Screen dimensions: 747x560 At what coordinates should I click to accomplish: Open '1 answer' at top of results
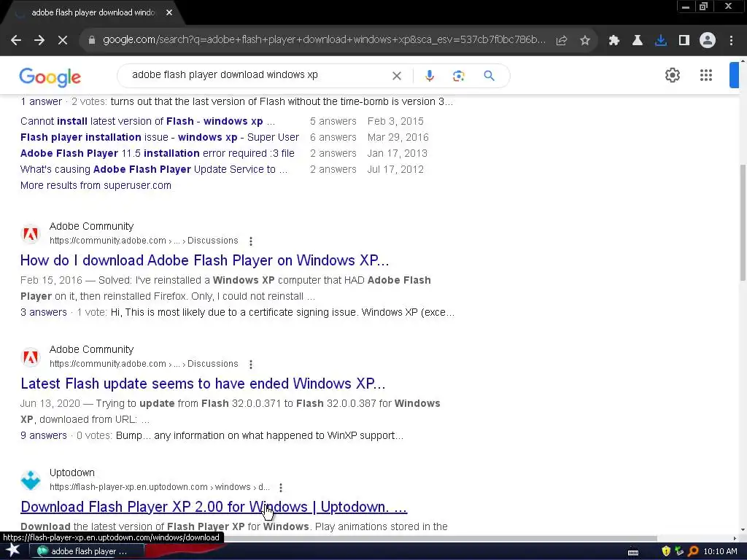pyautogui.click(x=41, y=101)
